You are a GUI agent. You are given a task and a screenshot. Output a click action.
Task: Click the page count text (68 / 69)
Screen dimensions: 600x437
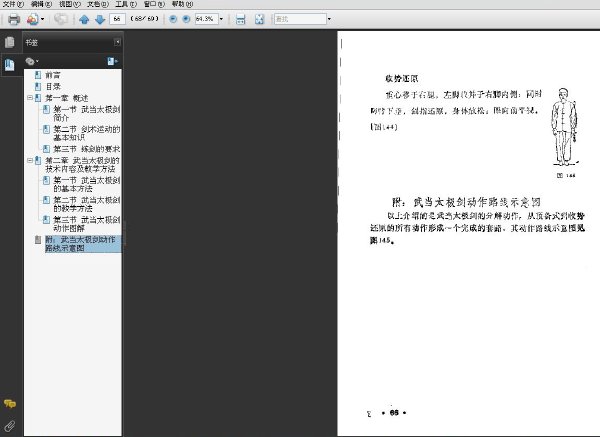pyautogui.click(x=145, y=18)
